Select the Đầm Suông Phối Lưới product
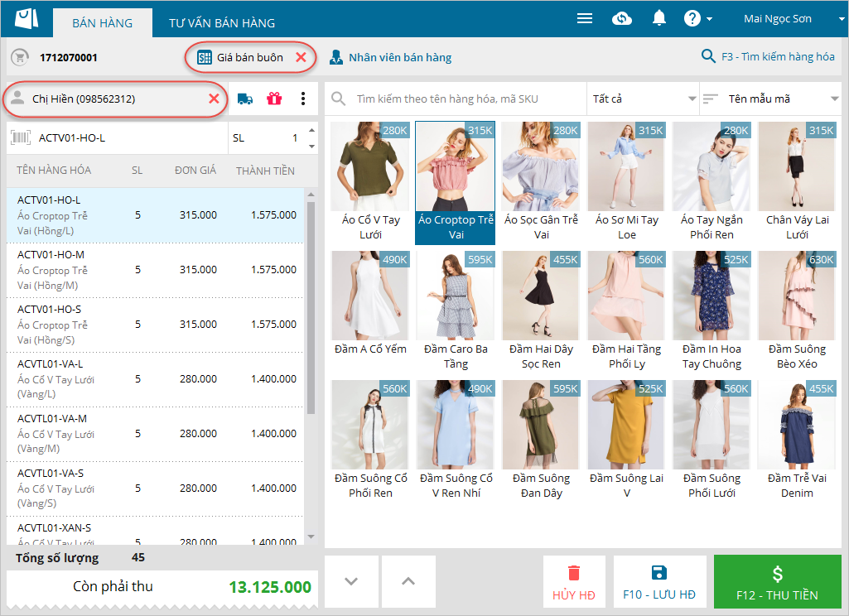The height and width of the screenshot is (616, 849). click(x=712, y=441)
